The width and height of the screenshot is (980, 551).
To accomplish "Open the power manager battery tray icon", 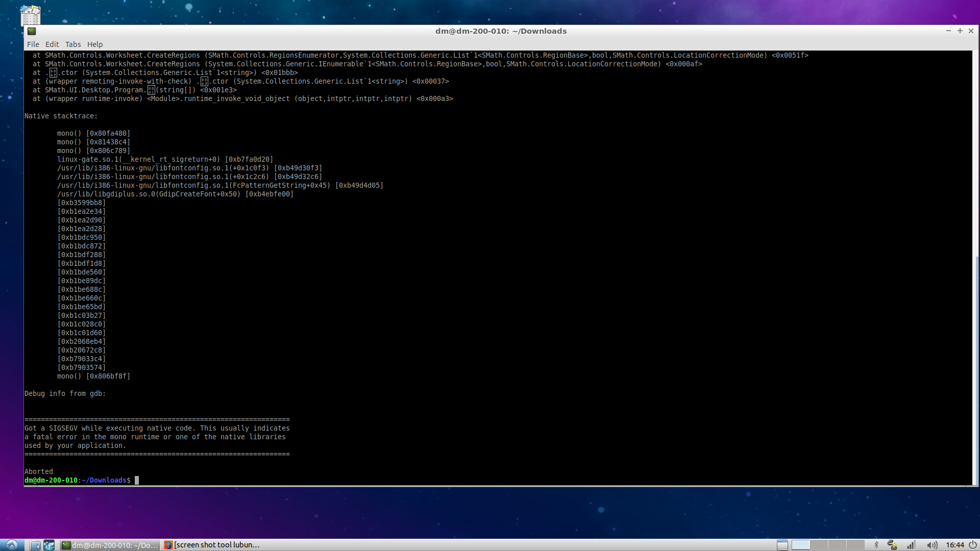I will click(892, 545).
